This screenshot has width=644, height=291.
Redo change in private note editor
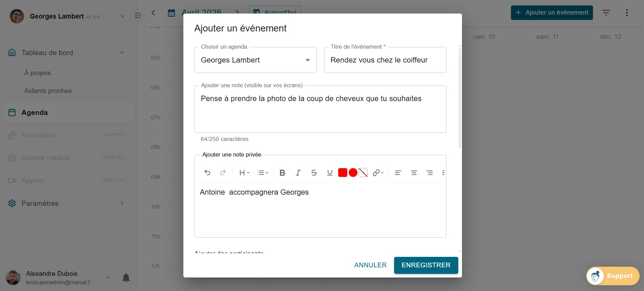point(223,173)
